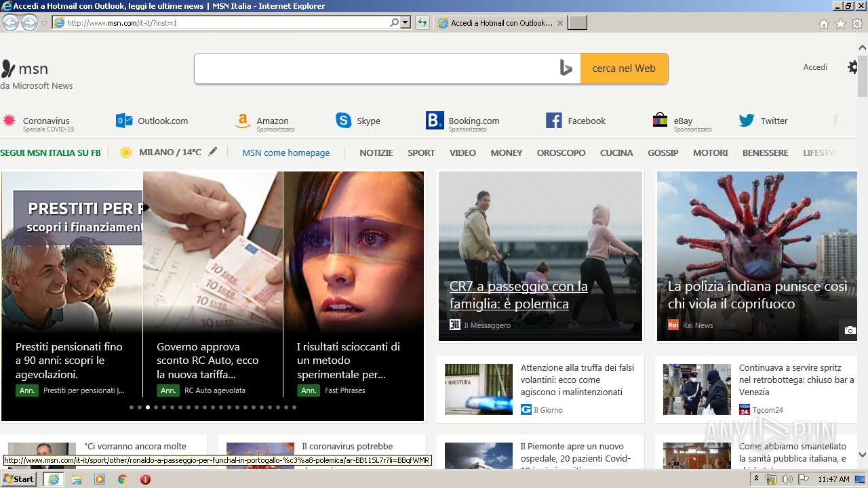
Task: Open the GOSSIP menu
Action: (663, 153)
